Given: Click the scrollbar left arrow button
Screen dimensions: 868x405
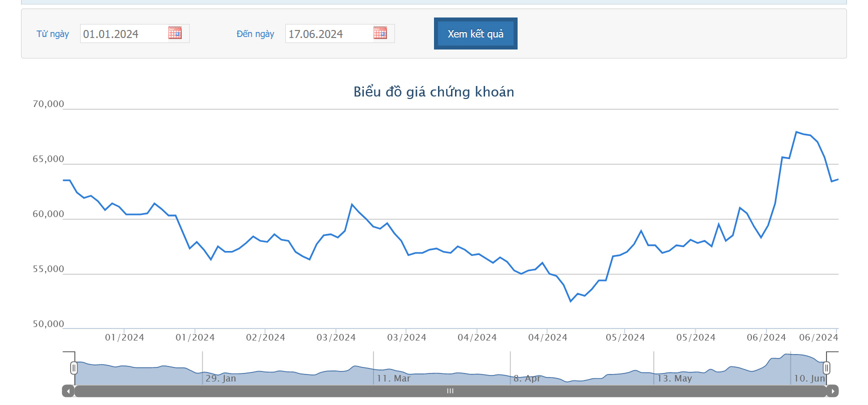Looking at the screenshot, I should click(68, 391).
